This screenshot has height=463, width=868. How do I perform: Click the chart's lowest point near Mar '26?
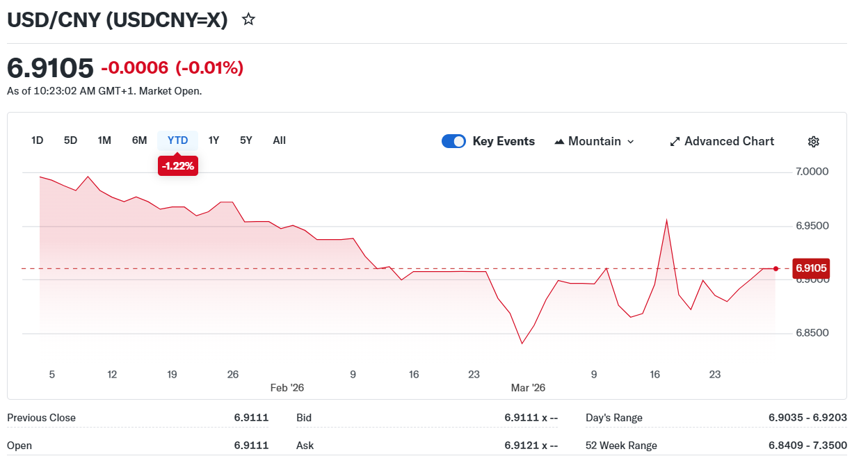click(x=522, y=343)
